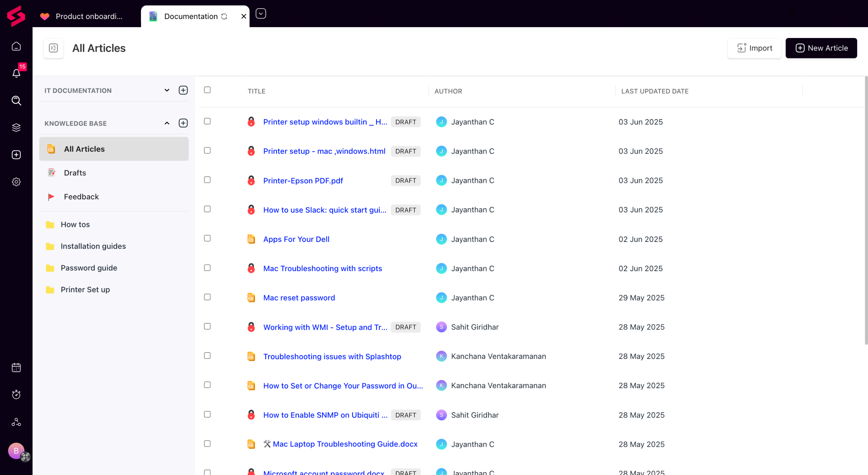Open the Drafts section
Viewport: 868px width, 475px height.
(x=75, y=173)
